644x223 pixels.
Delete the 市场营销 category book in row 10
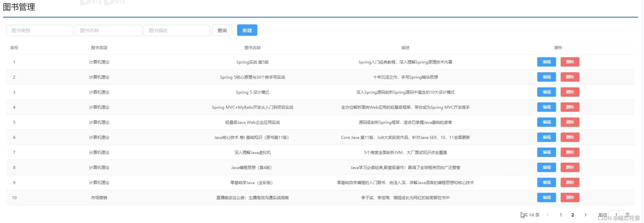[570, 197]
